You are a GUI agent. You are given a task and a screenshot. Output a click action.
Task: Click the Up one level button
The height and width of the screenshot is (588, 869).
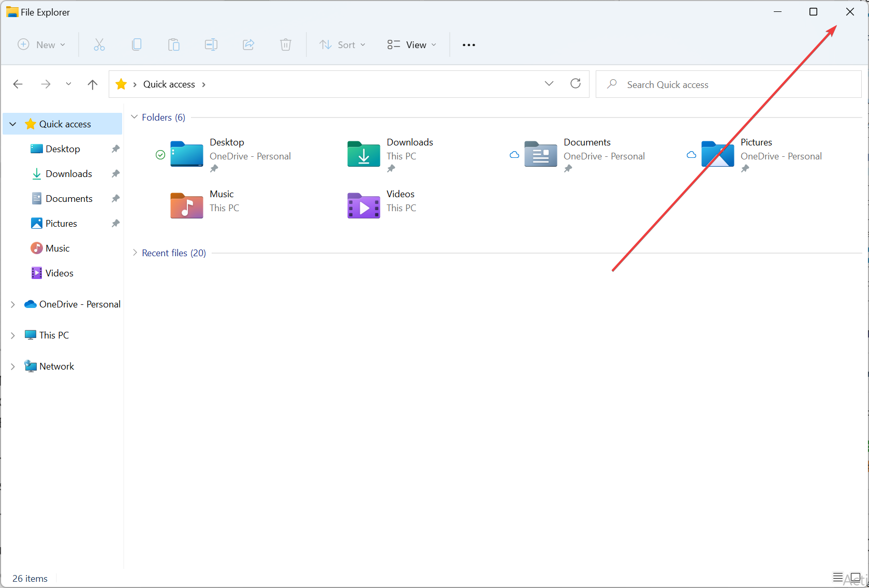tap(92, 84)
